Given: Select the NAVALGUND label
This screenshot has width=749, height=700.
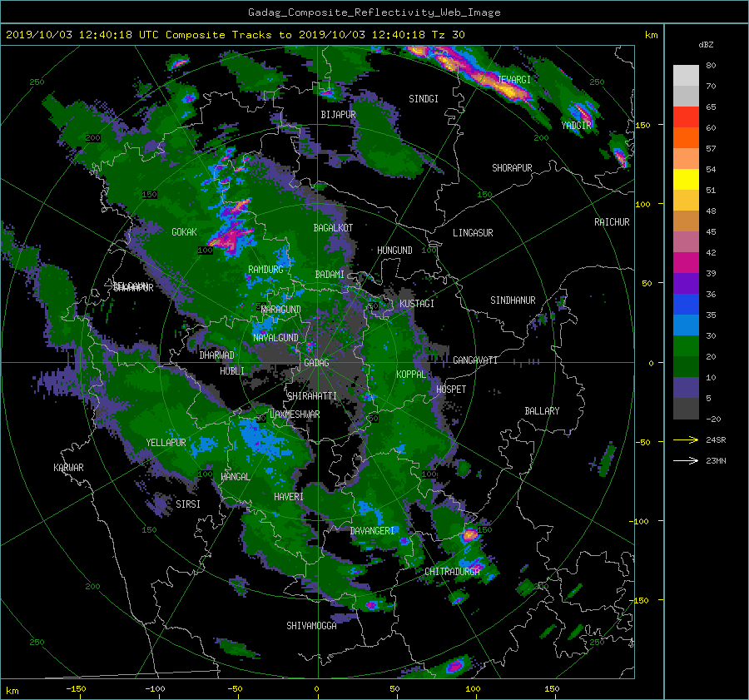Looking at the screenshot, I should click(275, 338).
